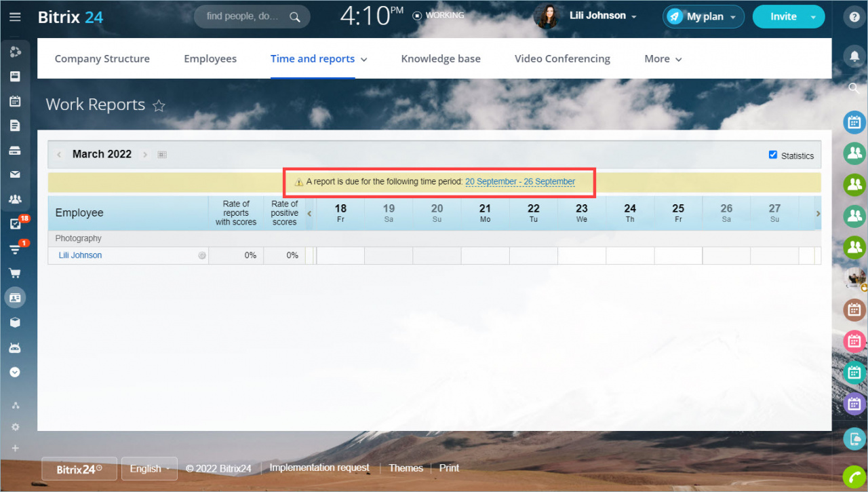The height and width of the screenshot is (492, 868).
Task: Open Tasks icon with 18 badge
Action: pyautogui.click(x=16, y=223)
